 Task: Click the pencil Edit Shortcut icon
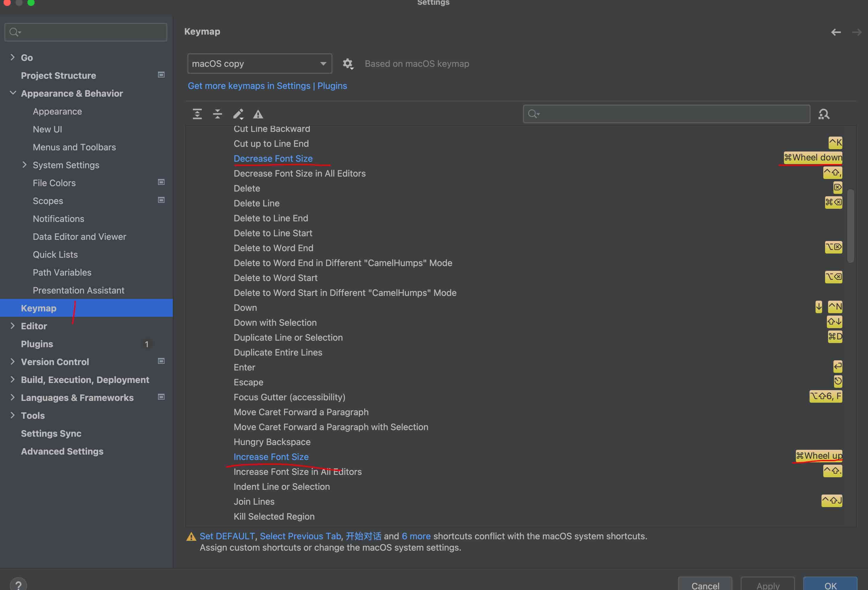coord(238,114)
